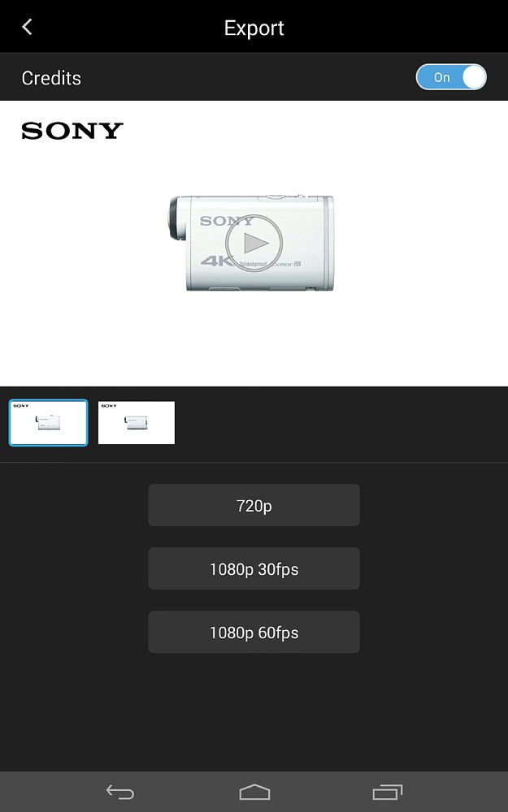Tap the Android home icon
Viewport: 508px width, 812px height.
(x=254, y=792)
